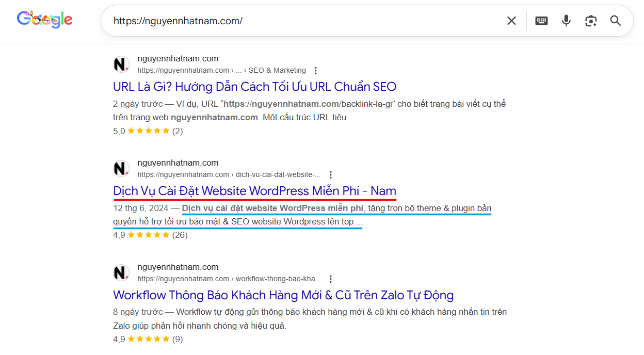Screen dimensions: 644x355
Task: Click the 4,9 star rating with (9) reviews
Action: (148, 340)
